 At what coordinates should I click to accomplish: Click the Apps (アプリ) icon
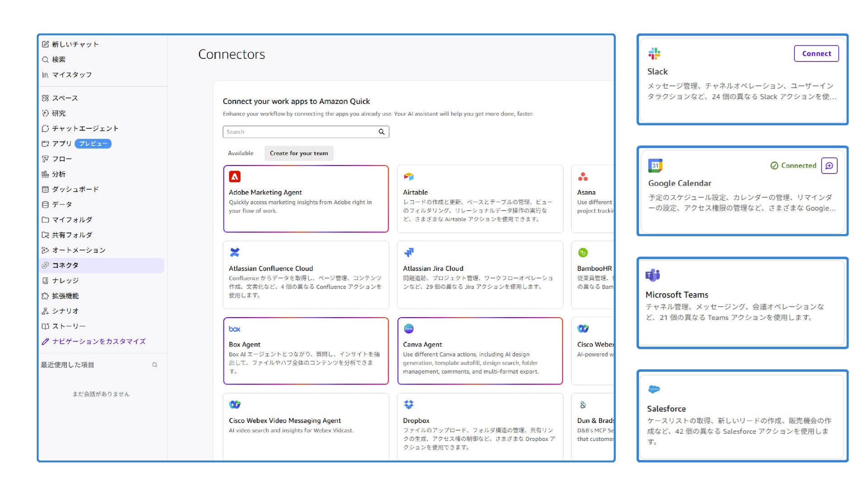coord(45,144)
